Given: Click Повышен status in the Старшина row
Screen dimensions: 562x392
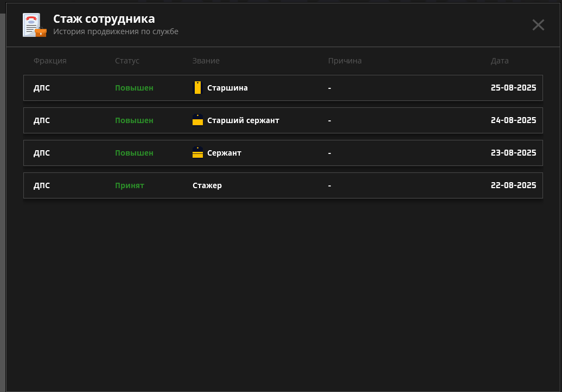Looking at the screenshot, I should [x=134, y=88].
